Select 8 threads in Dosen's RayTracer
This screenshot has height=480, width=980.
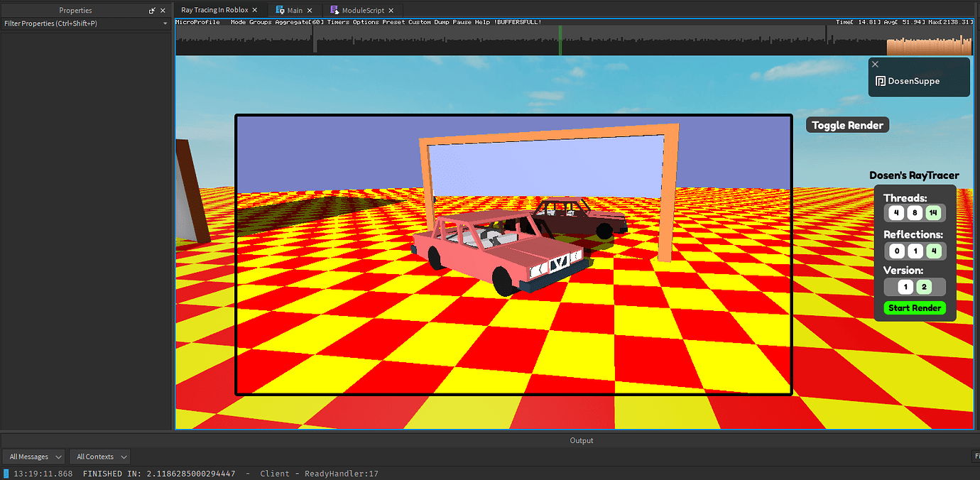(915, 212)
